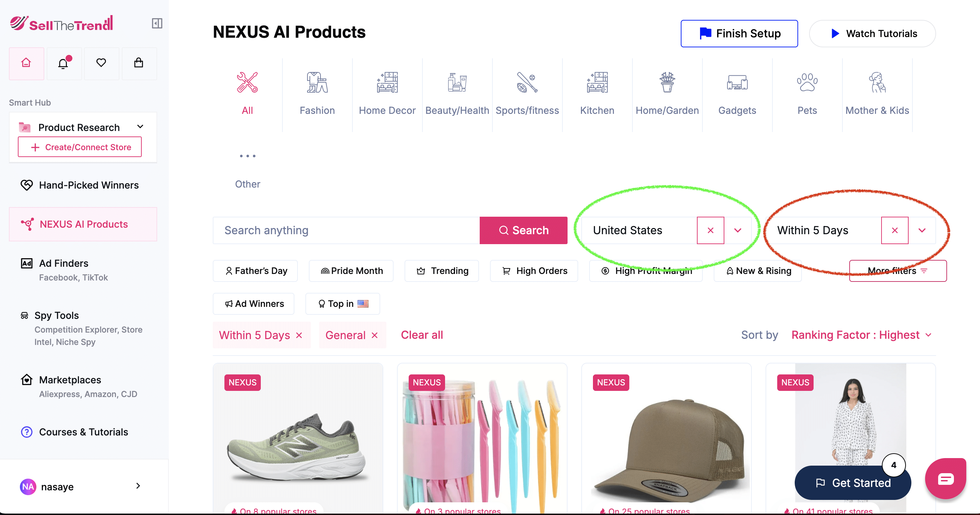
Task: Toggle the Trending filter
Action: coord(442,271)
